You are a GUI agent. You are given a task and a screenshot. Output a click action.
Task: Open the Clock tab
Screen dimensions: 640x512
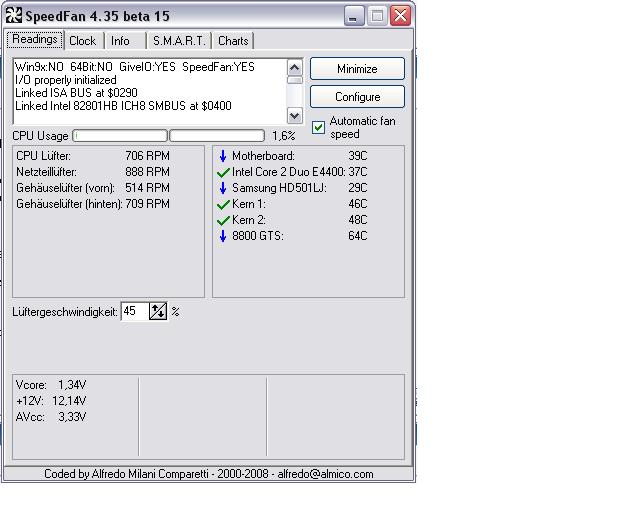[82, 41]
